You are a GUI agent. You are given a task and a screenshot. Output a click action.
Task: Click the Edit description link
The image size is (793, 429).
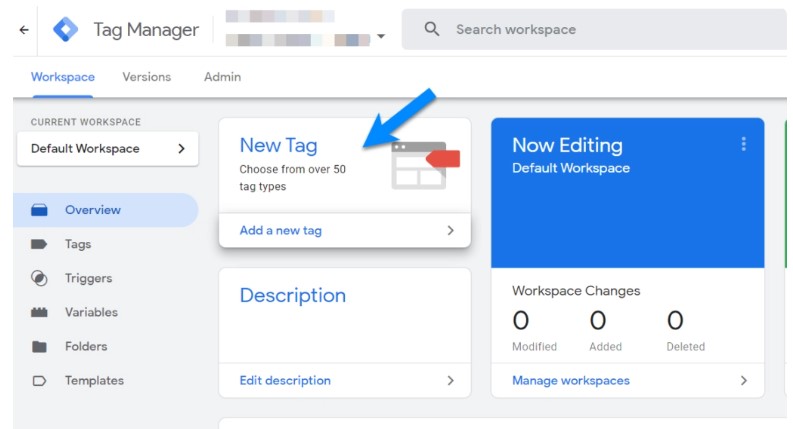click(x=285, y=380)
